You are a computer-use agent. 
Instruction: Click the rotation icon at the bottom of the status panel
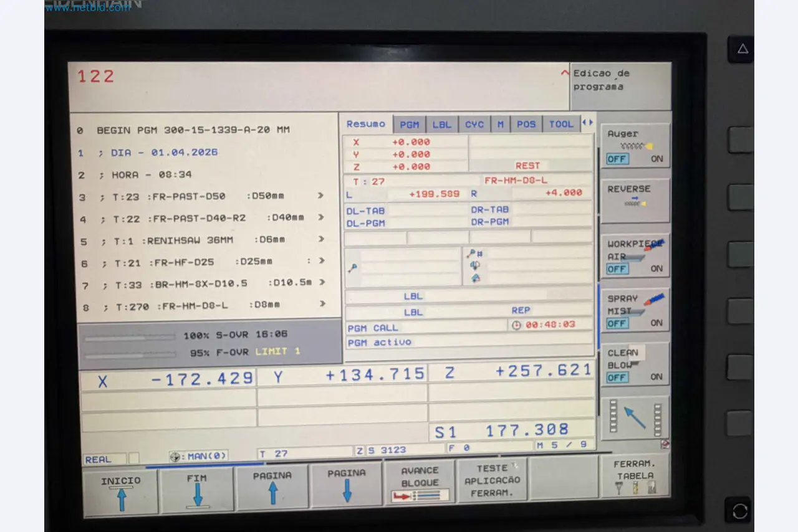tap(476, 278)
